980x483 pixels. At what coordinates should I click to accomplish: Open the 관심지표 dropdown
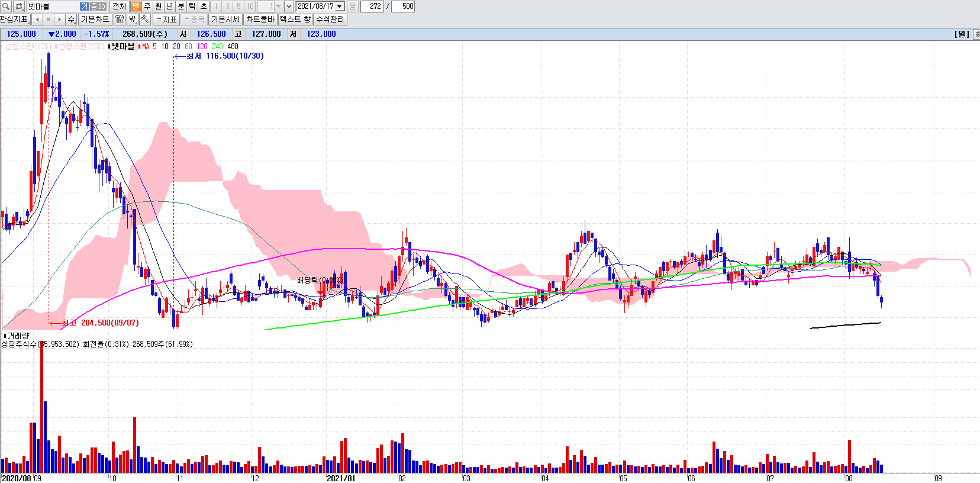pos(15,20)
